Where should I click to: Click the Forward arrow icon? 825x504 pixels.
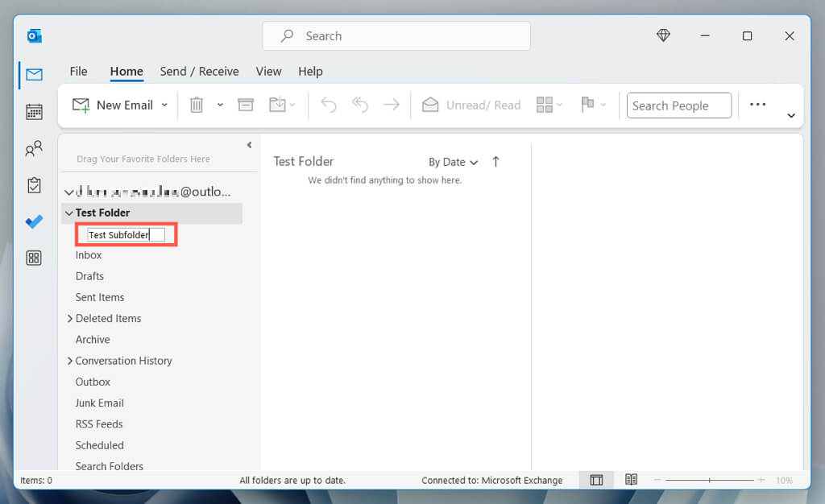[x=392, y=105]
